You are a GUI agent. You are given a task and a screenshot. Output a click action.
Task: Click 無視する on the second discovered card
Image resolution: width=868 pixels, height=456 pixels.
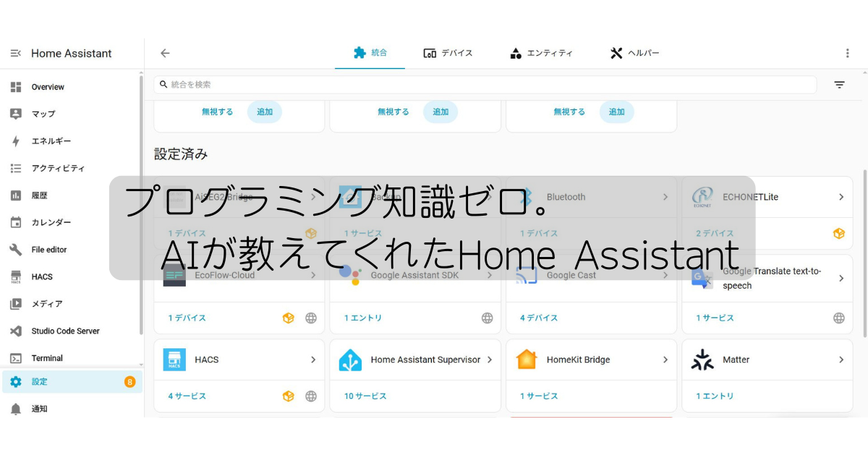click(x=393, y=111)
